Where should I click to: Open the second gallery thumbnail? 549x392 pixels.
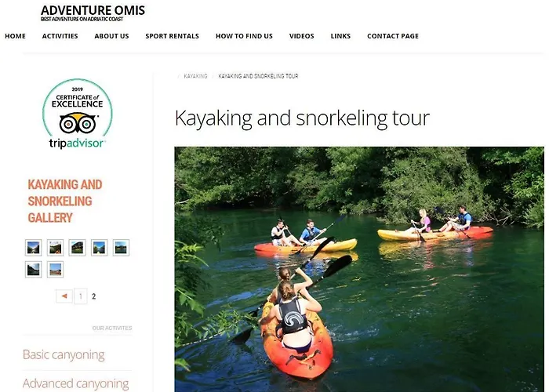56,248
